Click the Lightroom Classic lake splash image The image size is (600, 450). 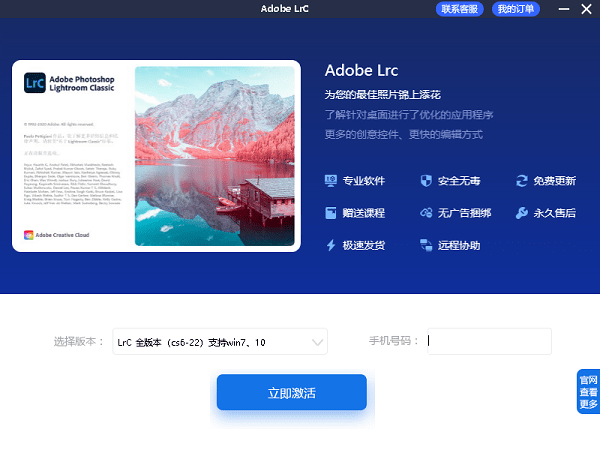click(x=215, y=157)
